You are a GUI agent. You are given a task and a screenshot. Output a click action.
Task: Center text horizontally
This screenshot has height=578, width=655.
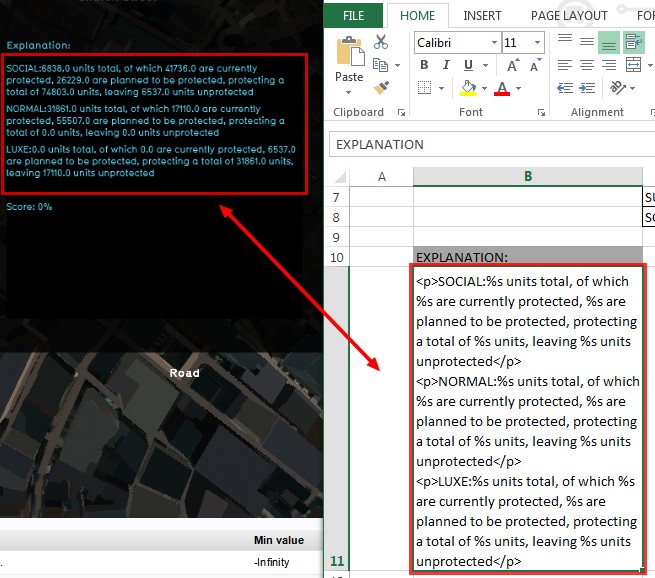tap(587, 65)
